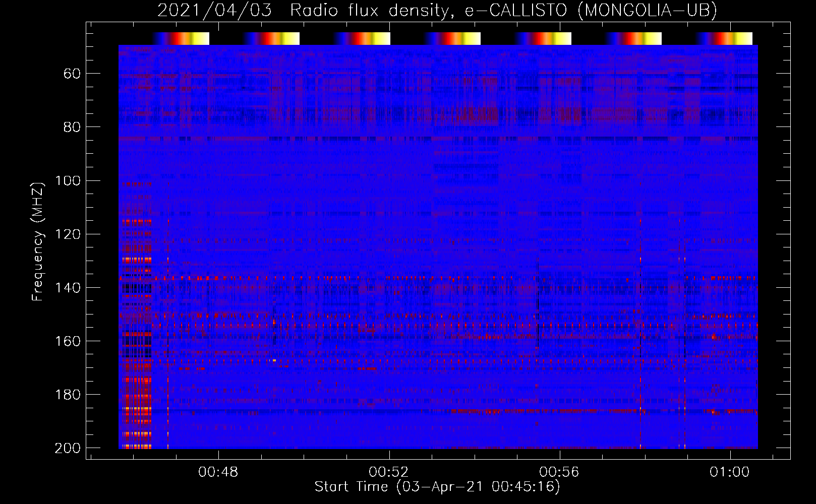This screenshot has height=504, width=816.
Task: Click the color bar above 00:56
Action: tap(543, 38)
